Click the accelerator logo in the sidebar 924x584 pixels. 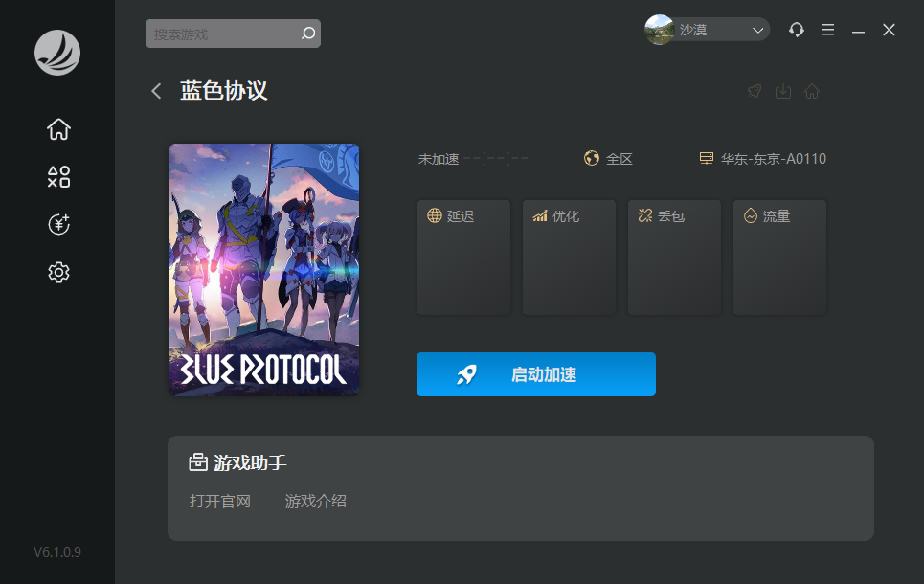tap(57, 53)
